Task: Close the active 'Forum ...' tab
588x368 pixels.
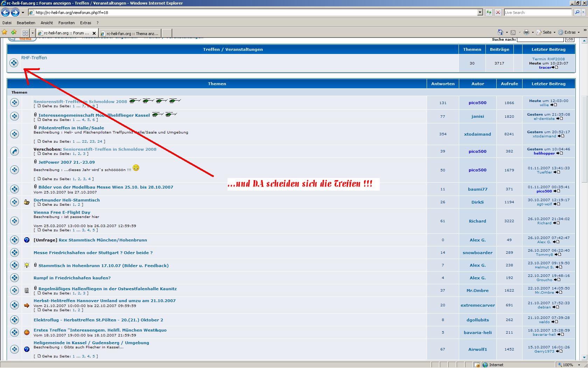Action: pyautogui.click(x=94, y=33)
